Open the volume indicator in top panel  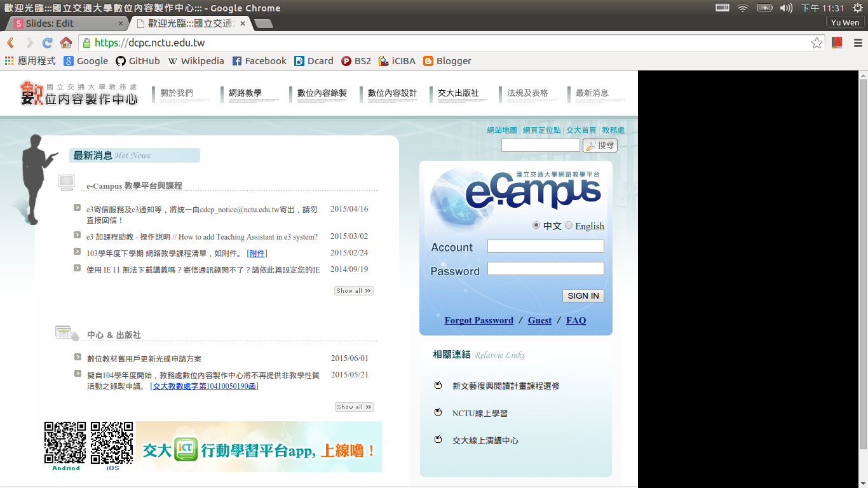[x=786, y=8]
